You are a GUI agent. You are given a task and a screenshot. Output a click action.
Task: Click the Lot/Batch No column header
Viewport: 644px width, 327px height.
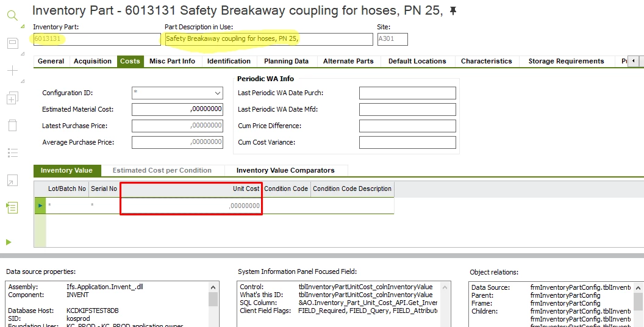pyautogui.click(x=67, y=189)
